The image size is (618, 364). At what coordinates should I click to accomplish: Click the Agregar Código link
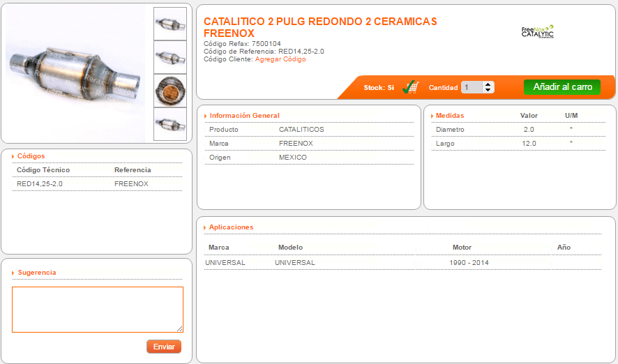point(280,59)
